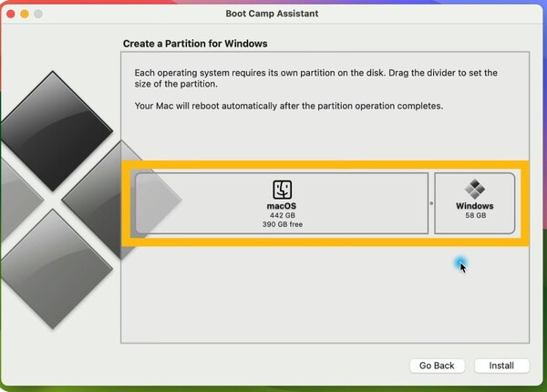Click the 'Create a Partition for Windows' heading
Screen dimensions: 547x392
(x=195, y=44)
